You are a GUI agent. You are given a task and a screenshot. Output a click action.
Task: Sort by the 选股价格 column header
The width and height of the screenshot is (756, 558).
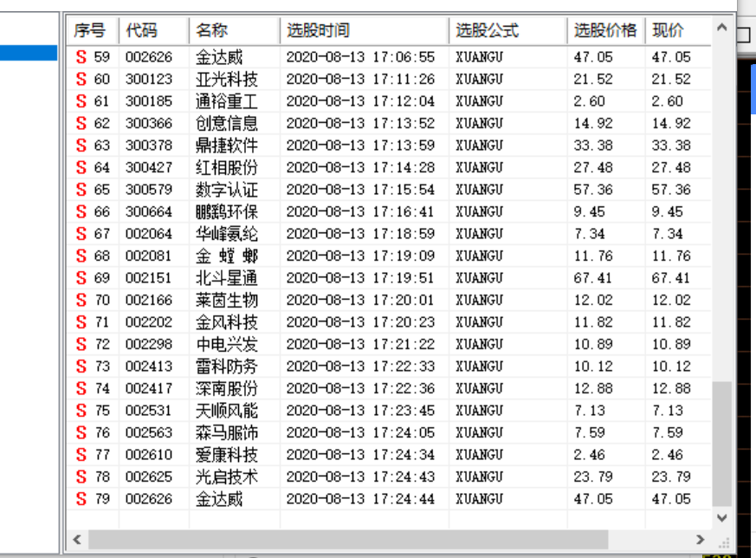tap(606, 30)
